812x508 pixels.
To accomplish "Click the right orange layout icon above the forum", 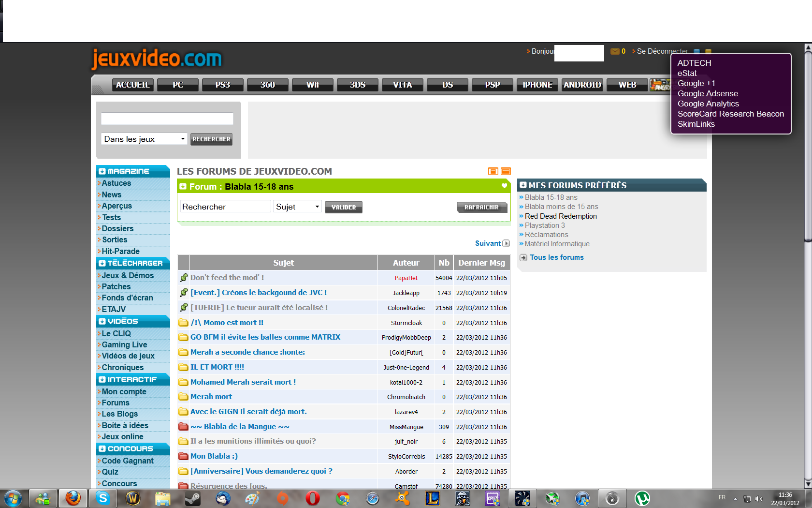I will click(506, 171).
